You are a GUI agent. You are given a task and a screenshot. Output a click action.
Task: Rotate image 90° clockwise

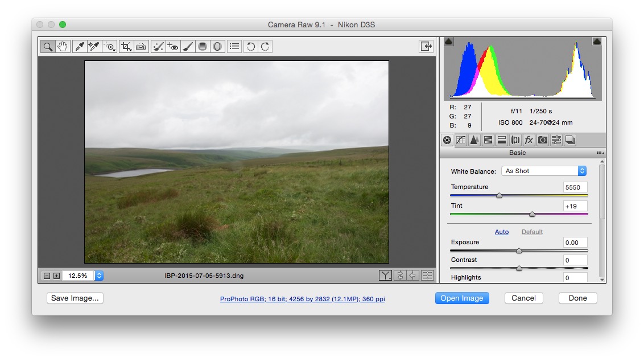tap(265, 47)
